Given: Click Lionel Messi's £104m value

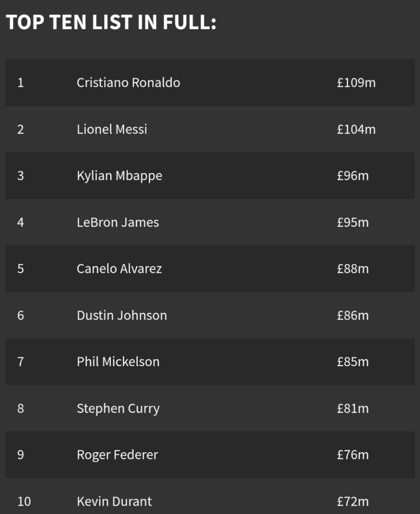Looking at the screenshot, I should coord(356,129).
